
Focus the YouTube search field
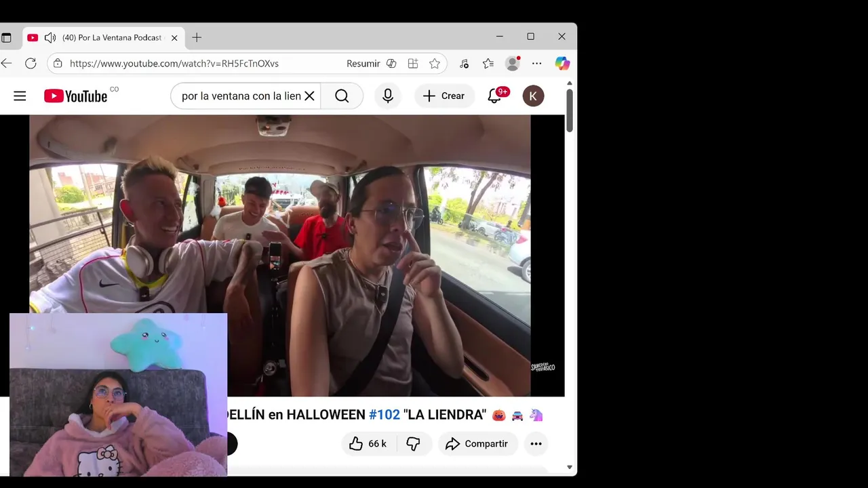click(x=241, y=96)
